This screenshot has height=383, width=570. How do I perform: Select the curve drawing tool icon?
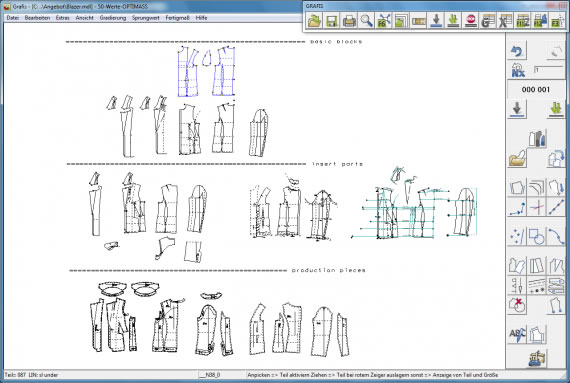click(x=556, y=236)
